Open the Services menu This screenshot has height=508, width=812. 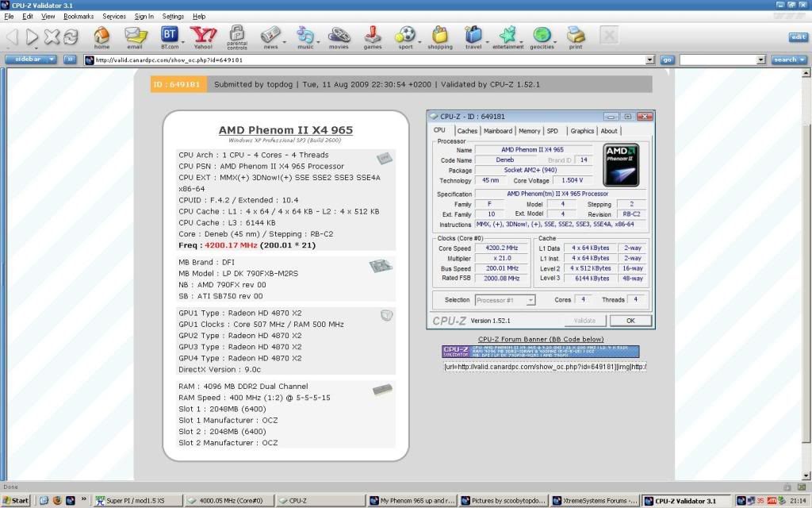pyautogui.click(x=114, y=17)
